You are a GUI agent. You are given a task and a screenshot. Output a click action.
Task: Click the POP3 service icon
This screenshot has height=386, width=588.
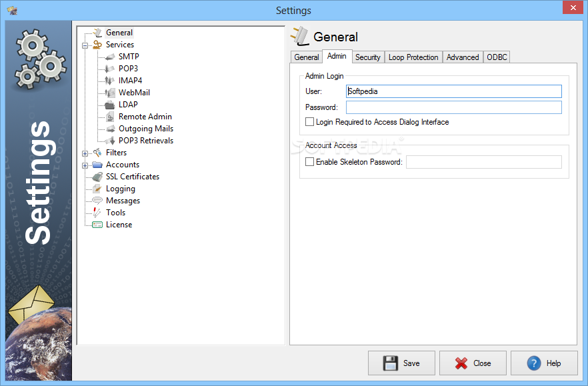pos(110,69)
